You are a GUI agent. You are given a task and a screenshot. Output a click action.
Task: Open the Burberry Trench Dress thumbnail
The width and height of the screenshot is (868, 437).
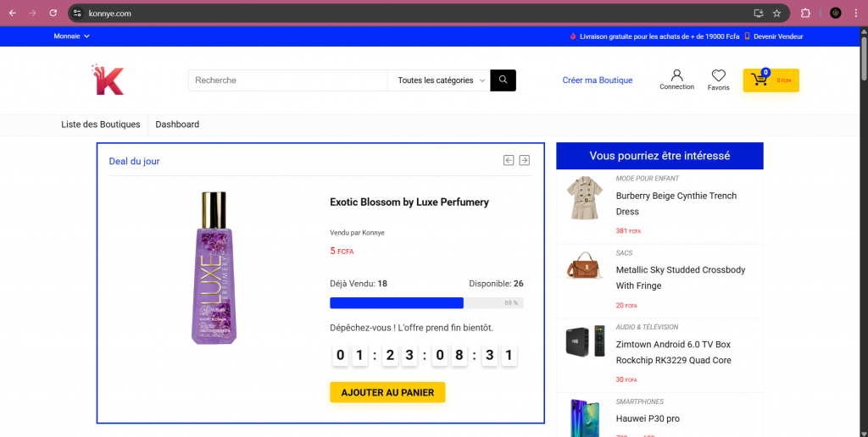click(584, 199)
